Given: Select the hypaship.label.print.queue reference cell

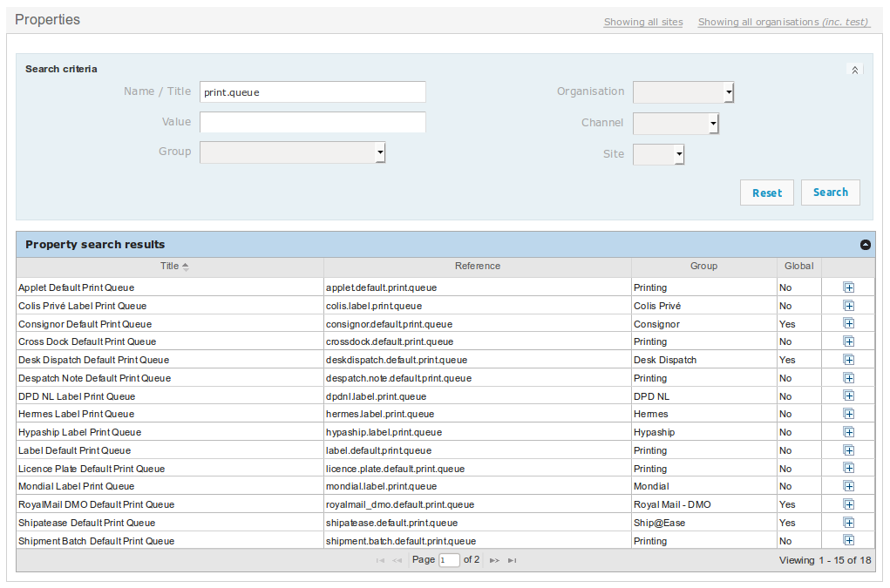Looking at the screenshot, I should [478, 432].
